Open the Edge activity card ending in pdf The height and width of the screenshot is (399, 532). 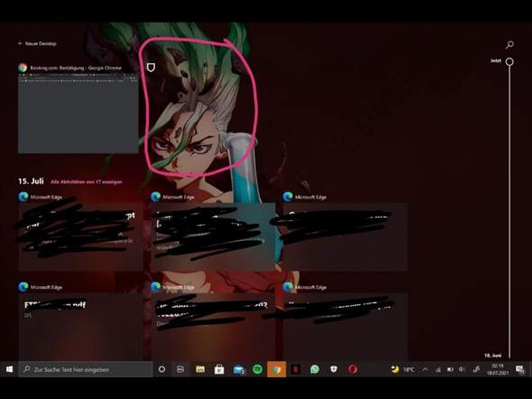click(x=80, y=326)
